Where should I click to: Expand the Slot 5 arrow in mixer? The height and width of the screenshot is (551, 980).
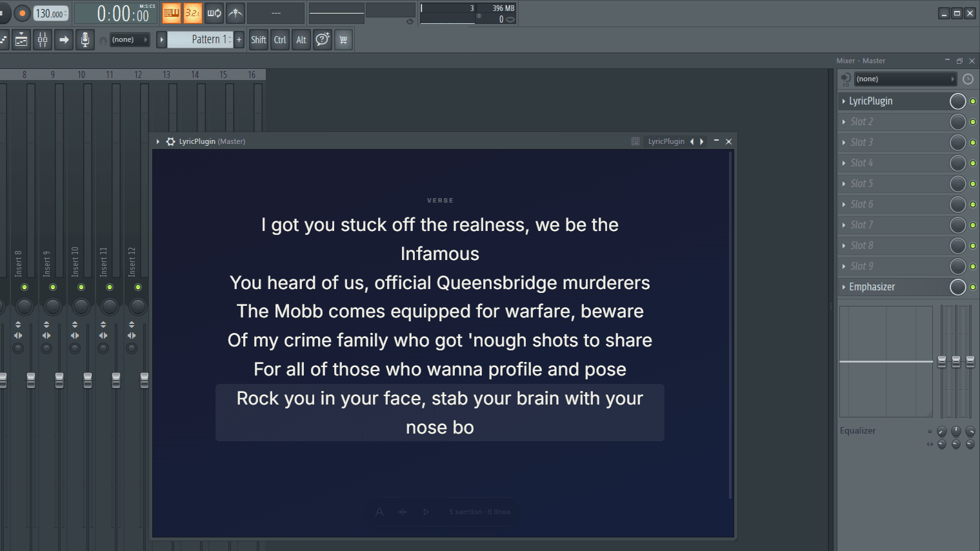click(x=844, y=184)
